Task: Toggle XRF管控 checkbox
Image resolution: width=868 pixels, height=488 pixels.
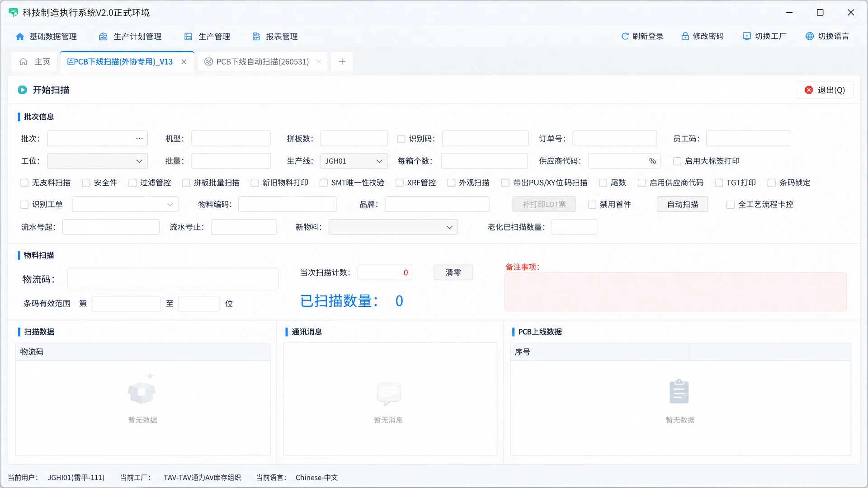Action: click(x=400, y=183)
